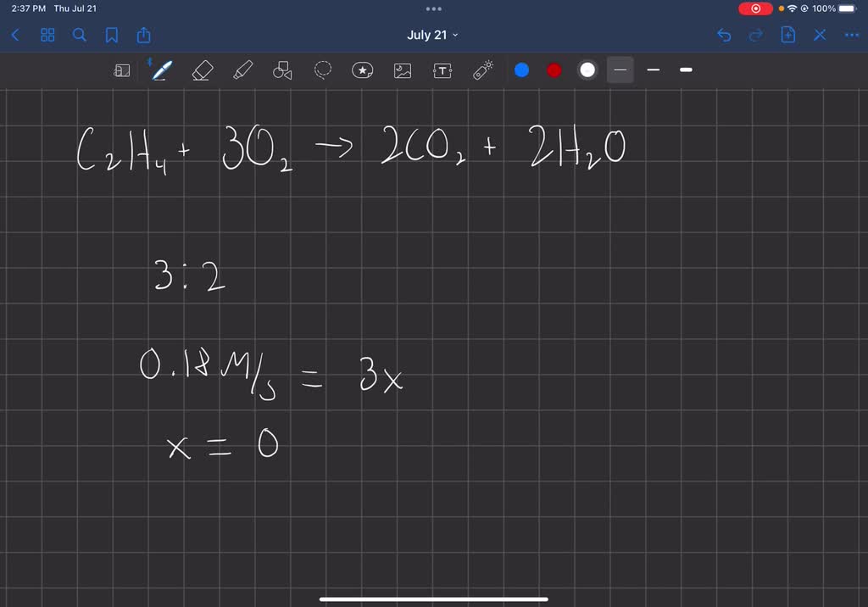868x607 pixels.
Task: Open the Shapes tool
Action: click(281, 70)
